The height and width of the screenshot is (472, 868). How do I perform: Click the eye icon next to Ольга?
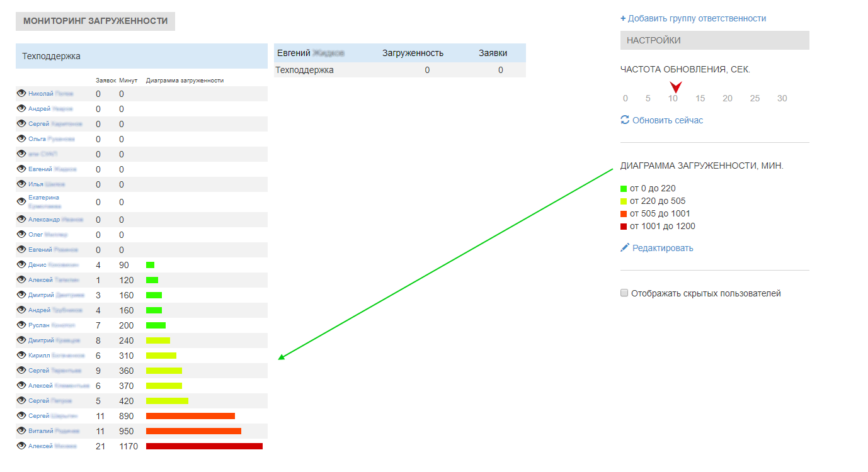tap(21, 138)
